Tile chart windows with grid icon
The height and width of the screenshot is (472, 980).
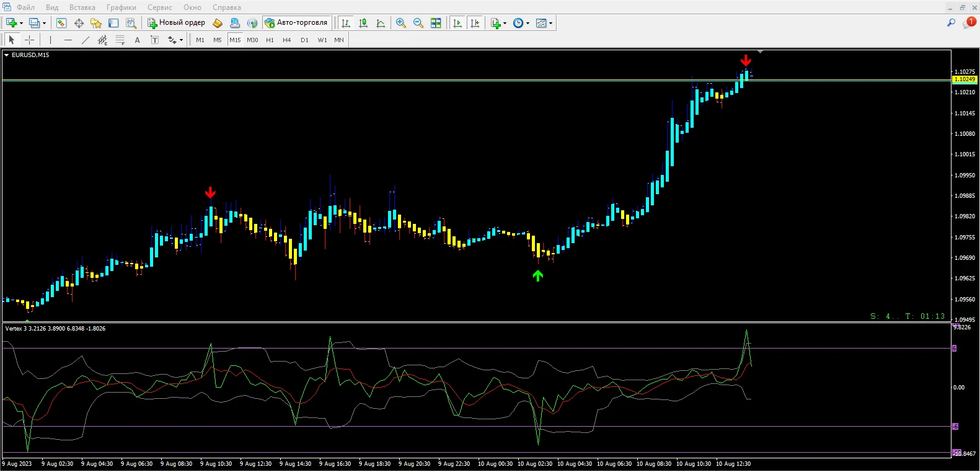pyautogui.click(x=436, y=23)
